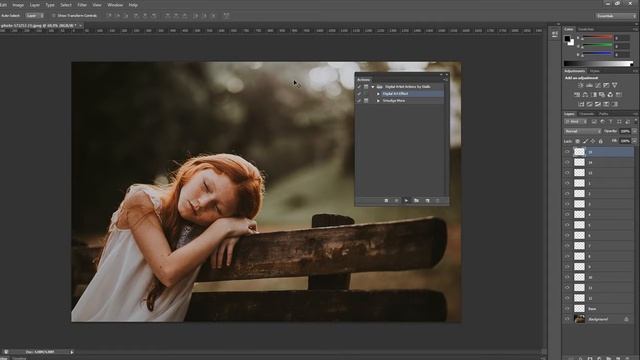This screenshot has height=360, width=640.
Task: Expand the Smudge More action
Action: [378, 100]
